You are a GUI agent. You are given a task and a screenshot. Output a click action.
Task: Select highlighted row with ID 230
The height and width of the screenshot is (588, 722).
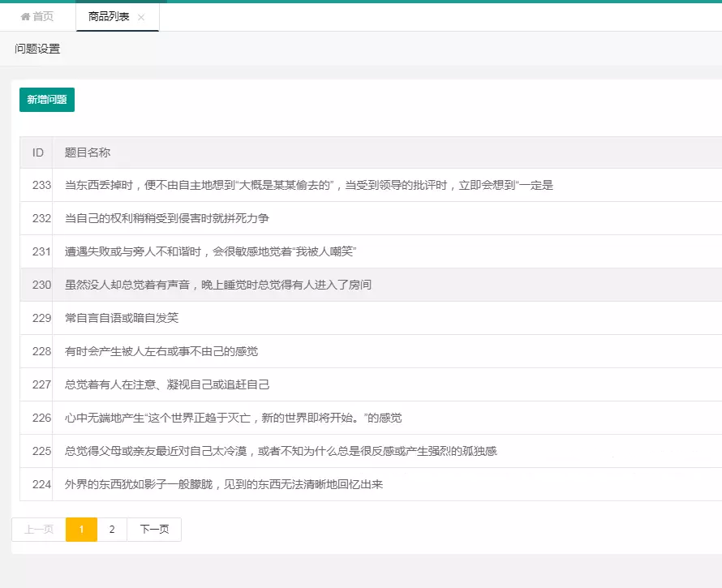coord(41,285)
